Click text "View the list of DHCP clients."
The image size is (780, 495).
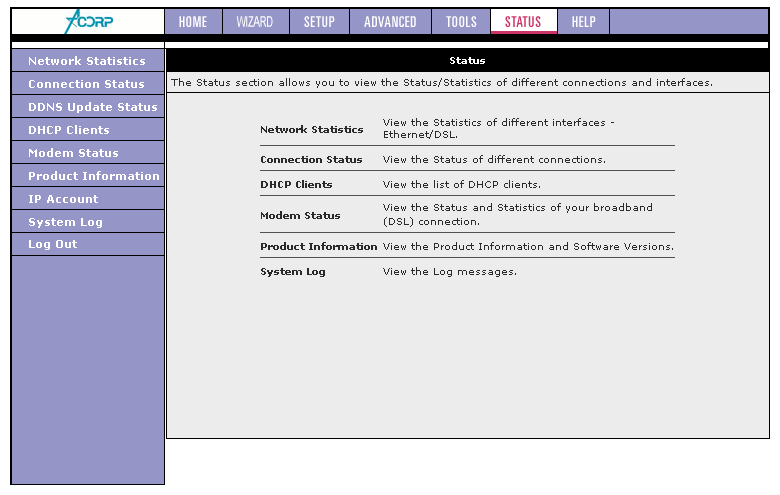(x=461, y=185)
